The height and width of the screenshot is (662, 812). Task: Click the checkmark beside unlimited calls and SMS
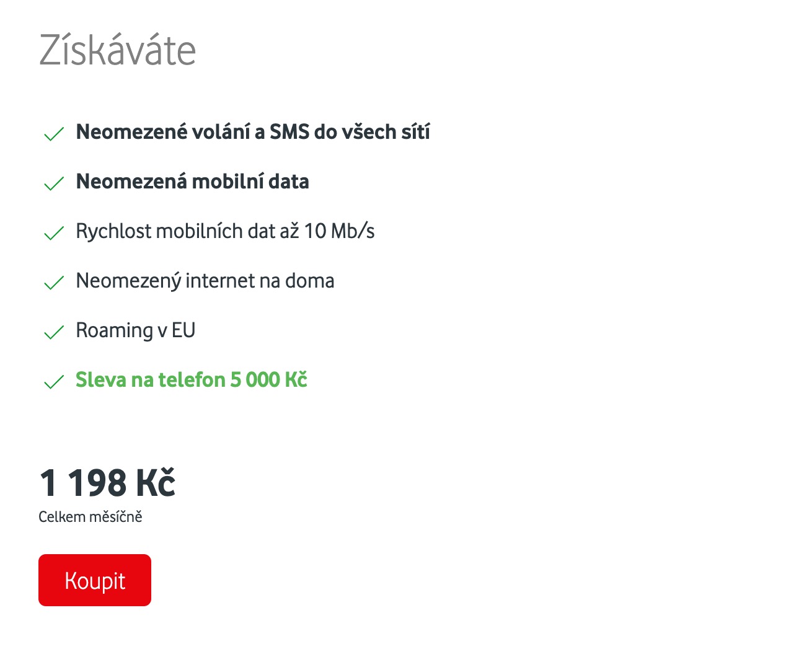55,134
